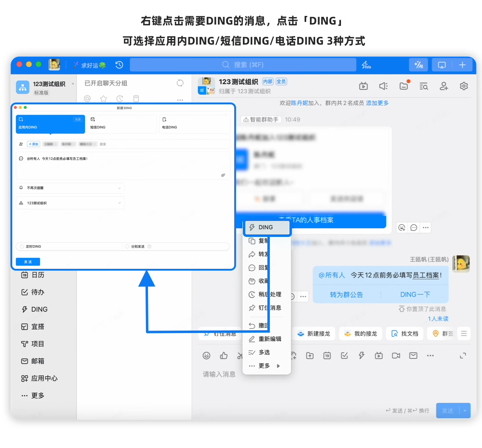Click the DING一下 button
The image size is (482, 448).
click(415, 295)
